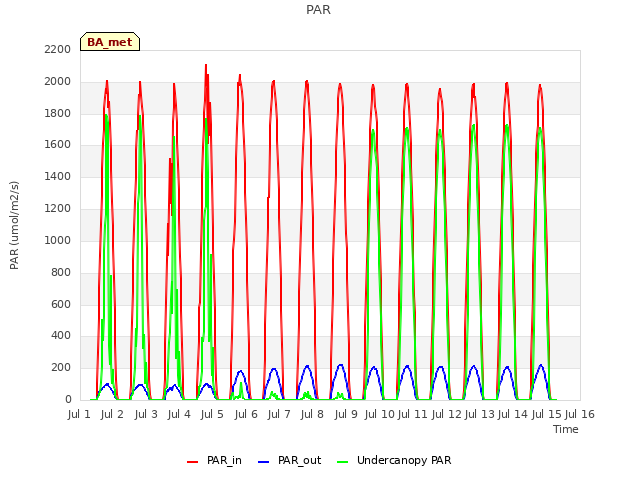Click the red PAR_in legend swatch
640x480 pixels.
192,462
